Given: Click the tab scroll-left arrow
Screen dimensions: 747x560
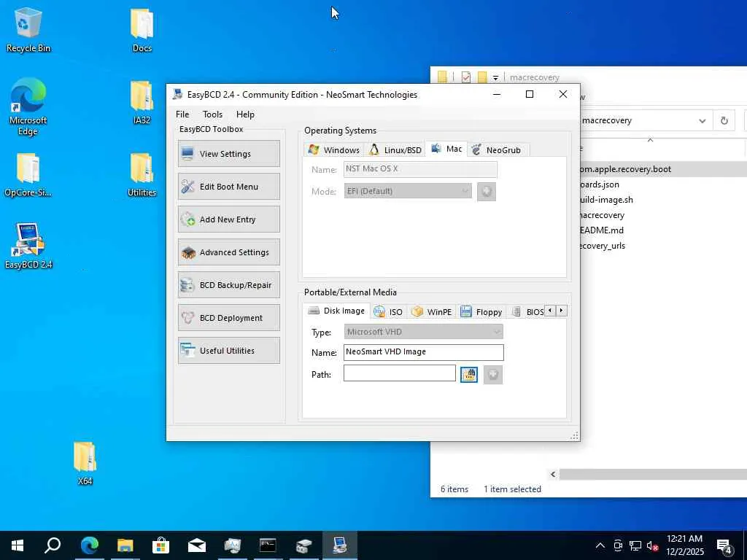Looking at the screenshot, I should [550, 311].
